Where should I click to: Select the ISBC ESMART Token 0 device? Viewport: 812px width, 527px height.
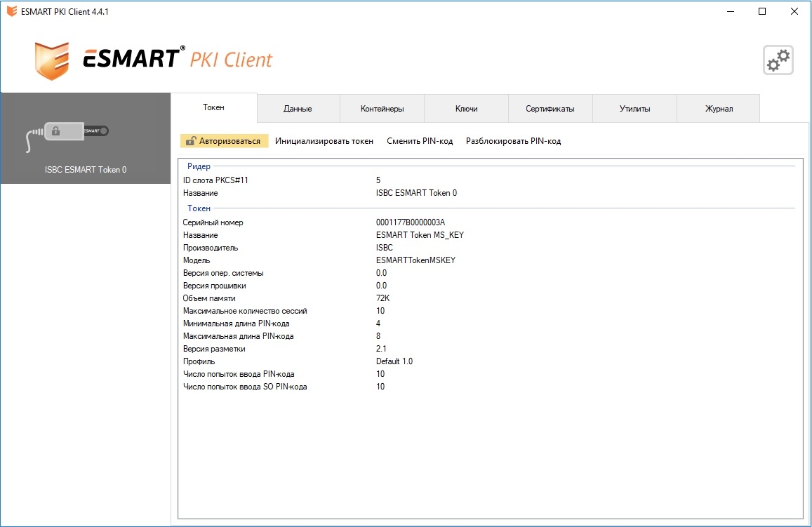pos(86,138)
